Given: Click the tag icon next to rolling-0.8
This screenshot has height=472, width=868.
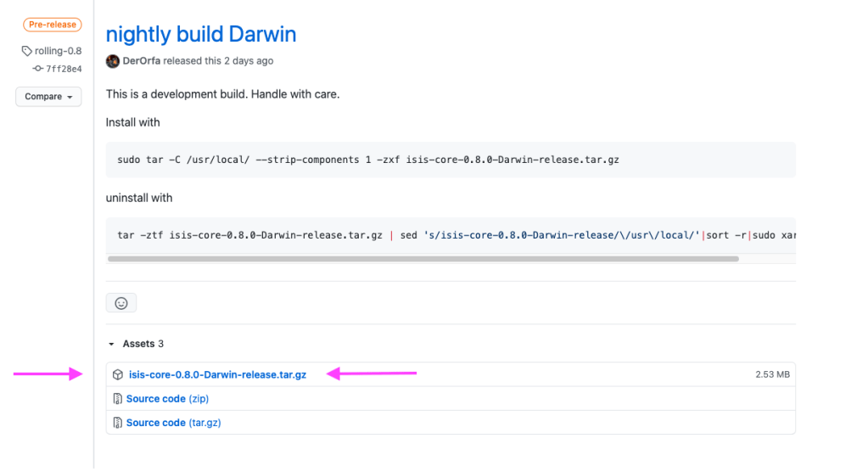Looking at the screenshot, I should pos(26,51).
